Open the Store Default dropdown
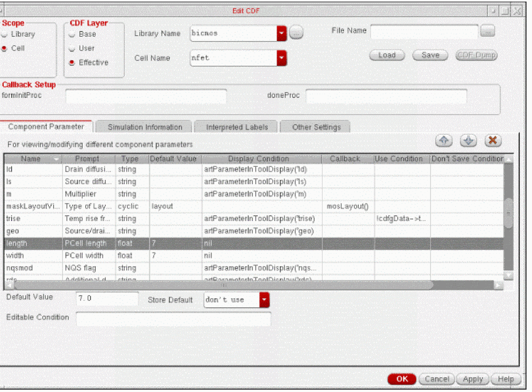 [264, 300]
